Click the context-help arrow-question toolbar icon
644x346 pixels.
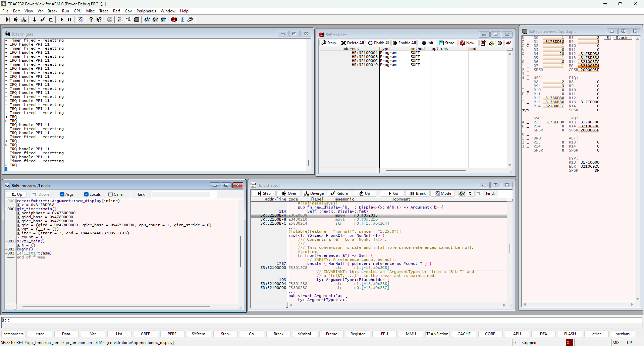[99, 19]
